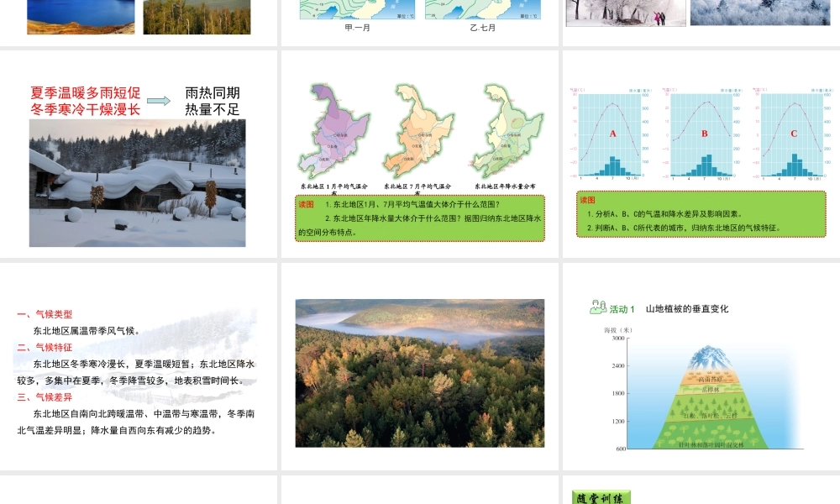This screenshot has height=504, width=840.
Task: Click the title 山地植被的垂直变化
Action: coord(687,308)
